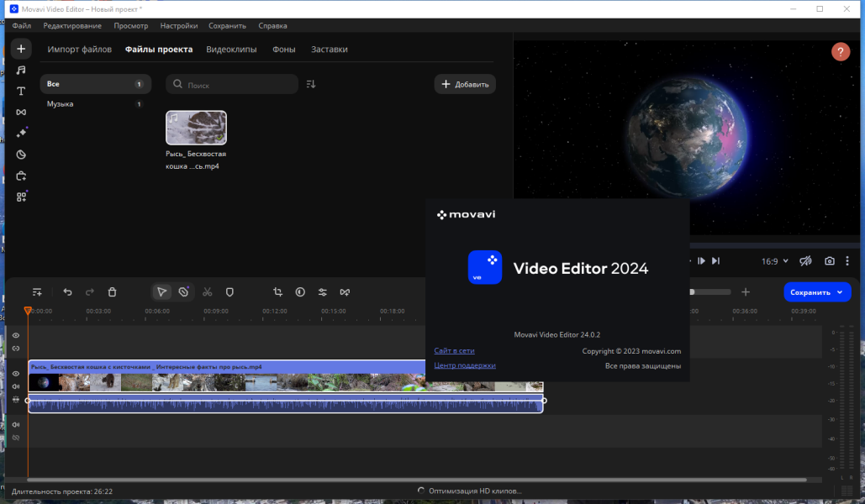Open the Файл menu

pyautogui.click(x=22, y=26)
